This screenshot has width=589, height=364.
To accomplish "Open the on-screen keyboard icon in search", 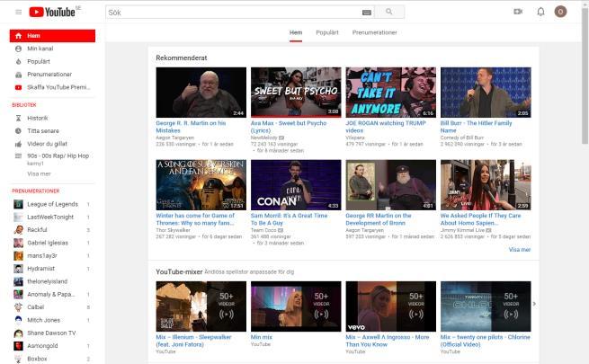I will (x=367, y=13).
